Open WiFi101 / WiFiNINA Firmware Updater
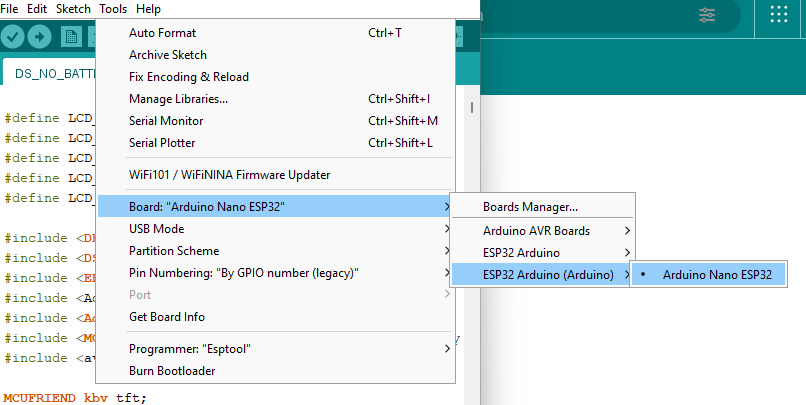 [x=276, y=175]
